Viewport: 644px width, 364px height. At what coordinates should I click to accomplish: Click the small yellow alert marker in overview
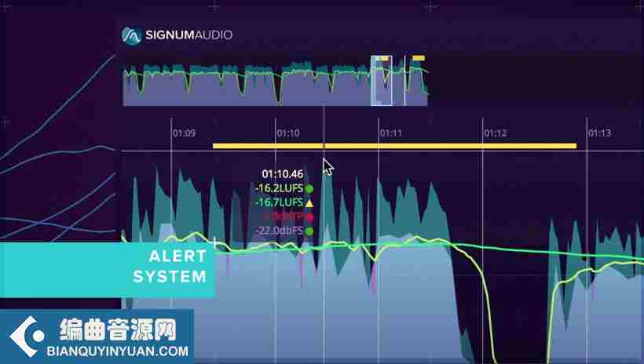point(419,58)
